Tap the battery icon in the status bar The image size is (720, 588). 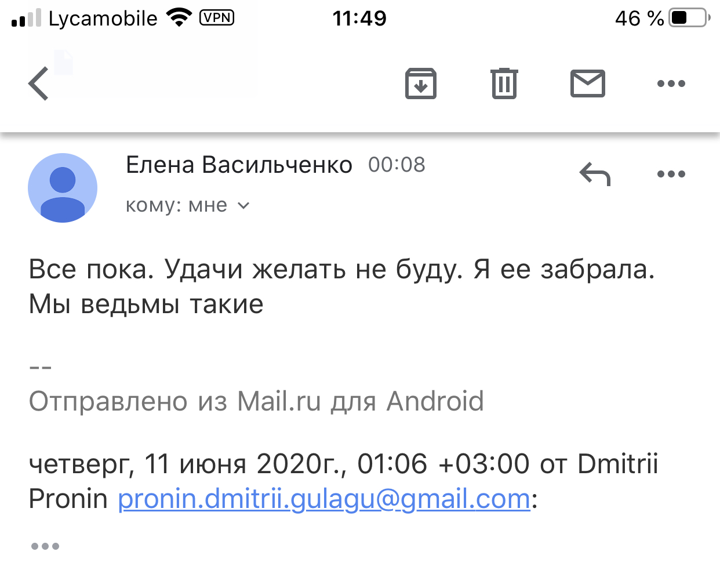pos(689,18)
